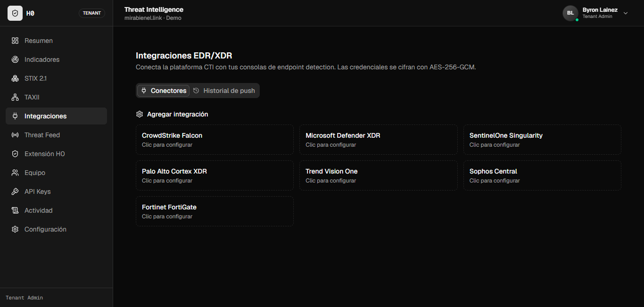
Task: Click the Threat Feed broadcast icon
Action: click(15, 135)
